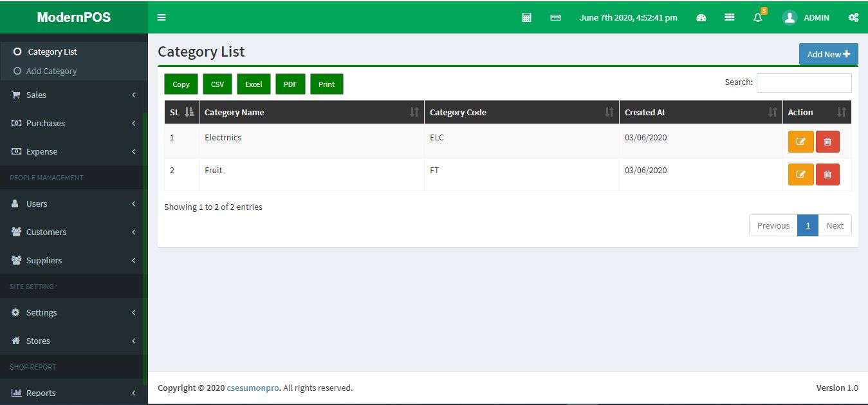Click the Settings gear icon in sidebar
868x405 pixels.
point(16,312)
